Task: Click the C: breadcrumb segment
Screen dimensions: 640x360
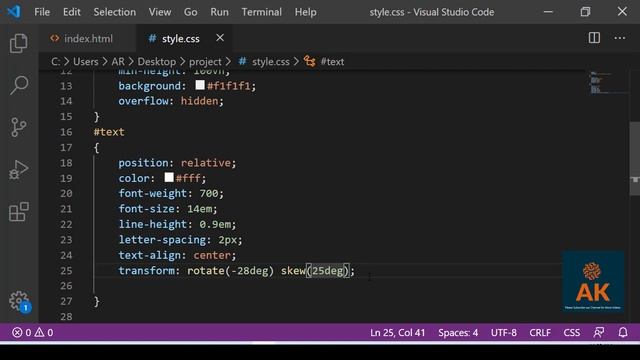Action: pos(56,62)
